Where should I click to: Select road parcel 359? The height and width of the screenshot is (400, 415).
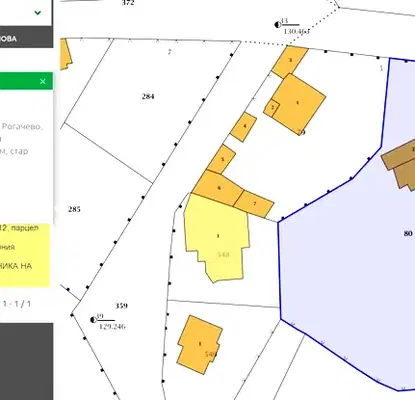[121, 306]
